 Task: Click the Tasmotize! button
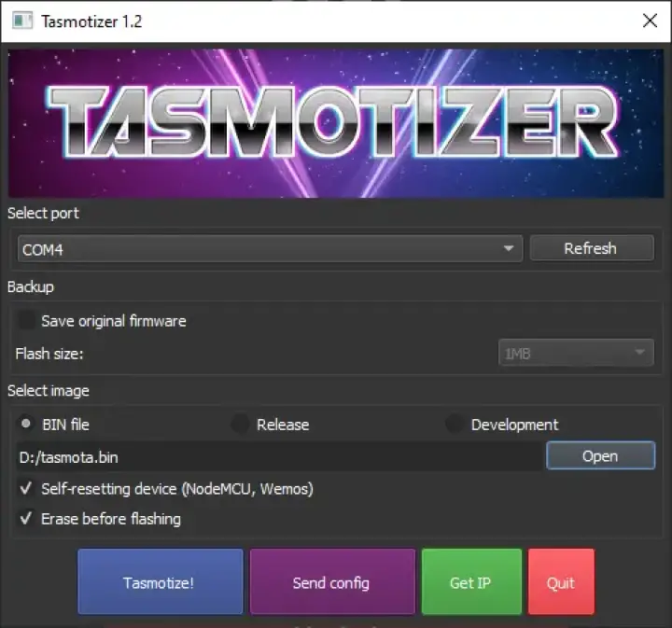[161, 581]
